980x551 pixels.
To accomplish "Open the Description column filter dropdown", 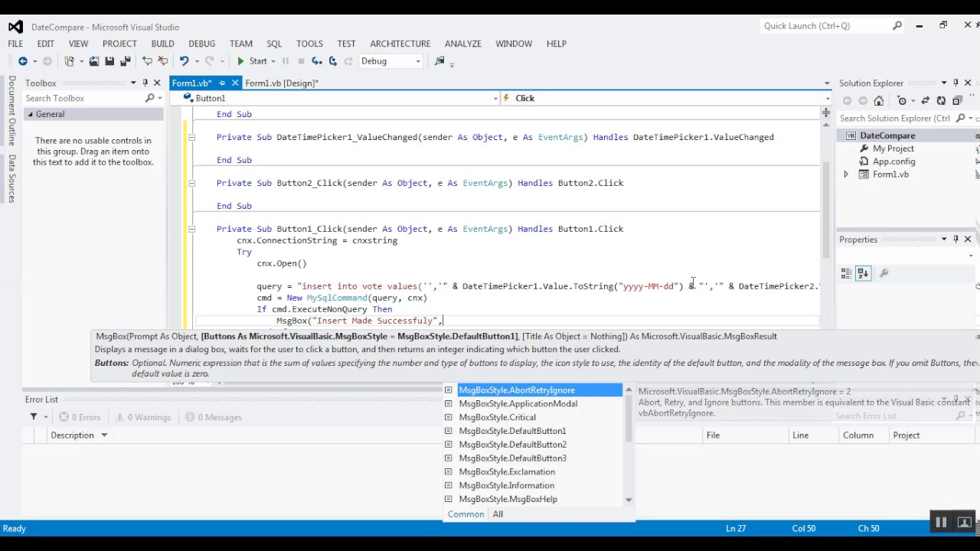I will (104, 435).
